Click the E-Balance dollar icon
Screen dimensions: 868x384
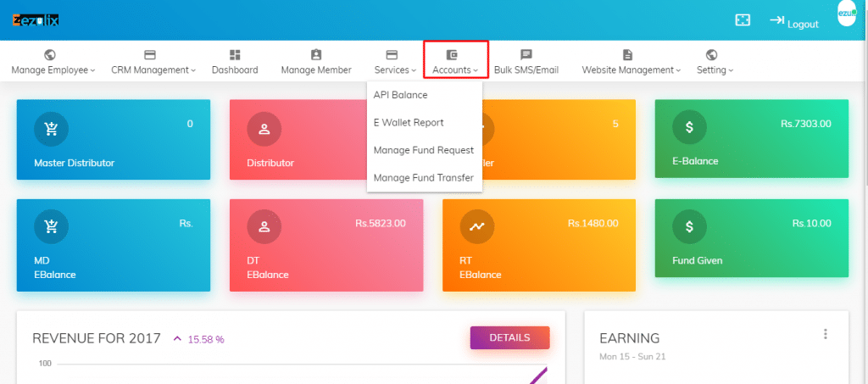click(x=689, y=127)
